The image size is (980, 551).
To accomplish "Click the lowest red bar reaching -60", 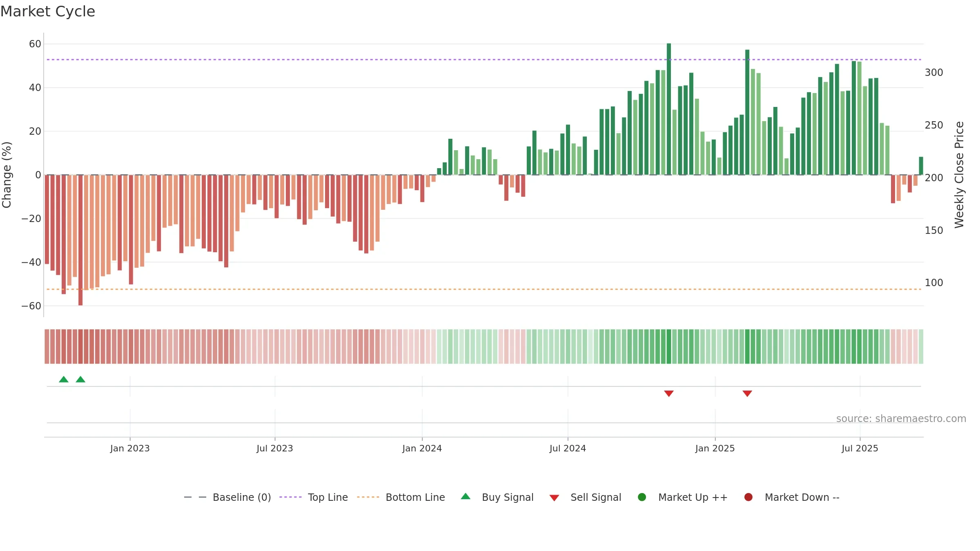I will tap(80, 240).
